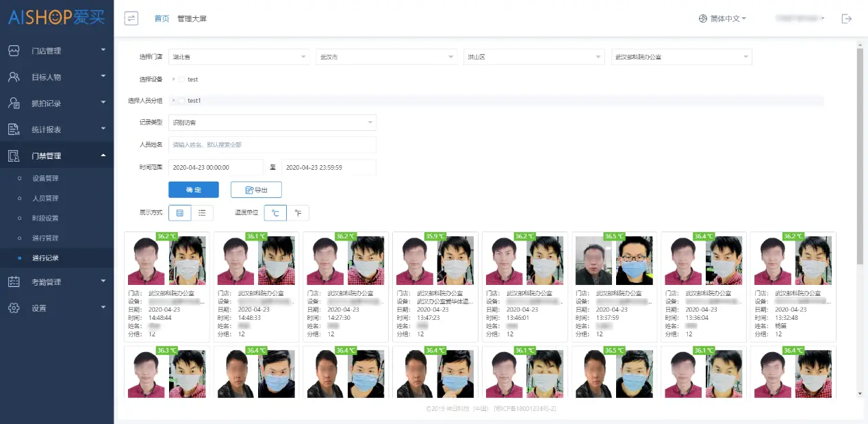Open the 识别访客 record type dropdown

[x=272, y=123]
